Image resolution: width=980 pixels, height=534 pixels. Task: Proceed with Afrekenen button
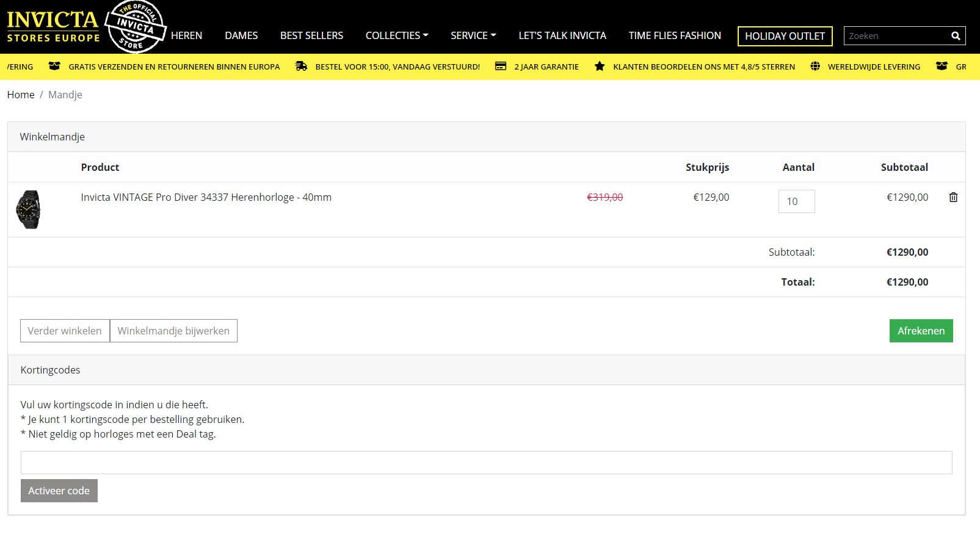click(921, 331)
